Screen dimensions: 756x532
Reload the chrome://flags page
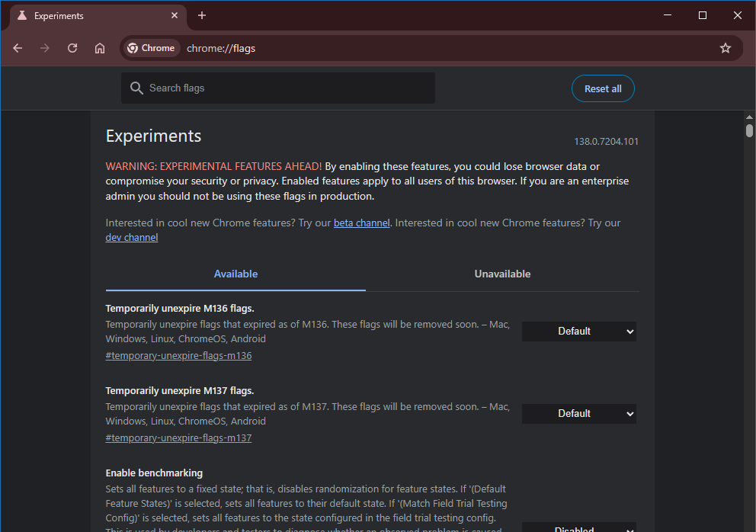(x=72, y=48)
